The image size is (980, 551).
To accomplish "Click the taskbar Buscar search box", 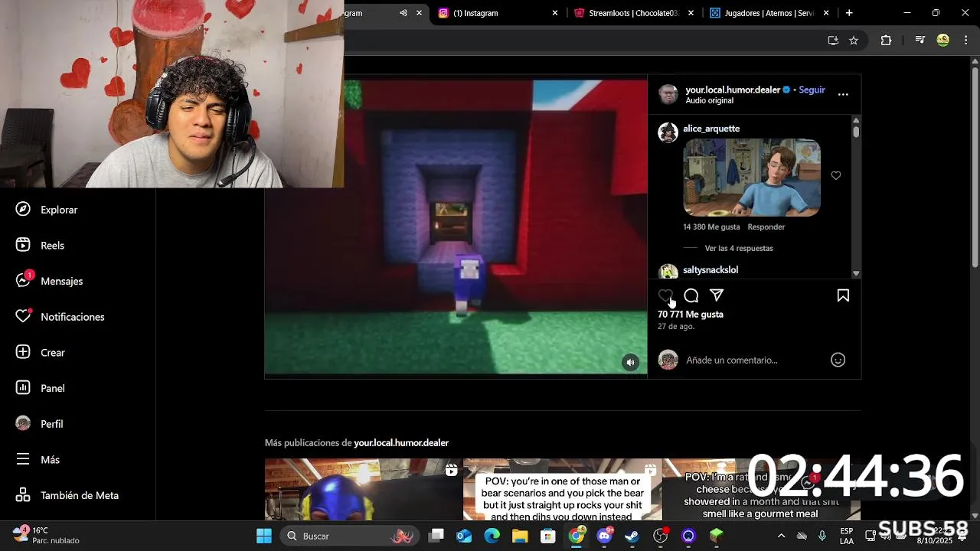I will [350, 536].
